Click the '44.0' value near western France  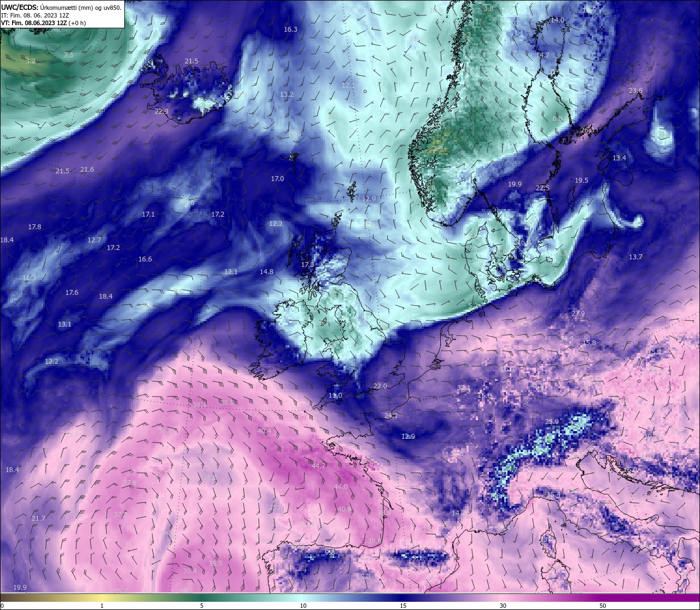(x=340, y=487)
